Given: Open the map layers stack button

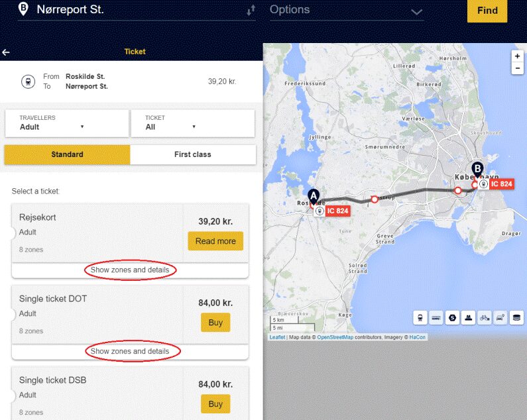Looking at the screenshot, I should (516, 318).
